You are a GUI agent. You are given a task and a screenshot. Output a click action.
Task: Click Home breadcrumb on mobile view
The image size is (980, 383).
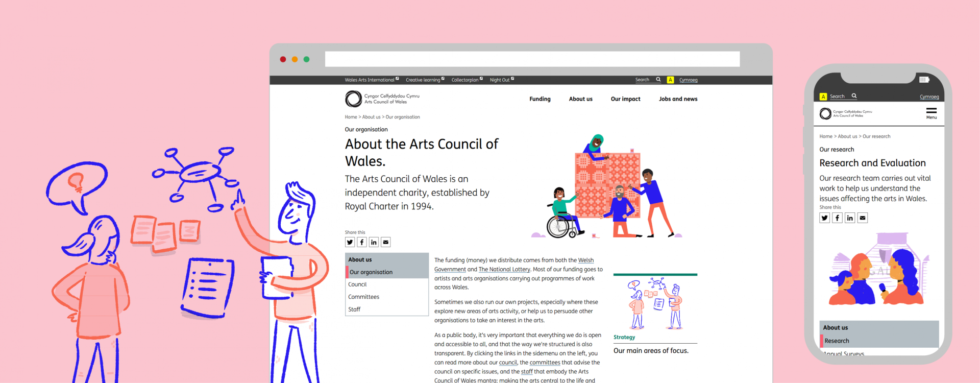pyautogui.click(x=826, y=136)
